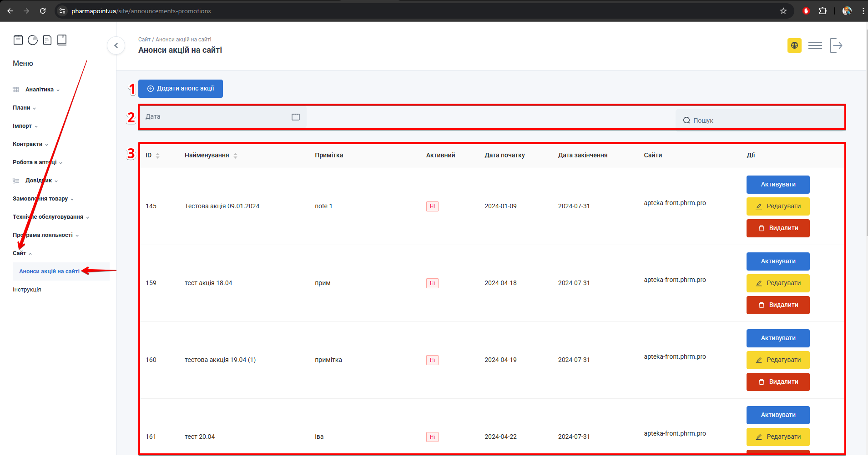Expand the Аналітика menu section

(x=40, y=90)
